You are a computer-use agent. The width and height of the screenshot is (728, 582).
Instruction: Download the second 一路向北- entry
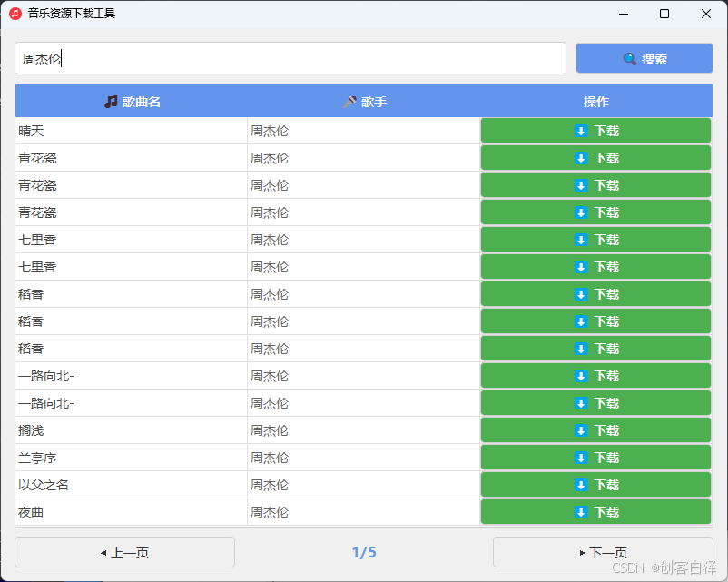(595, 403)
